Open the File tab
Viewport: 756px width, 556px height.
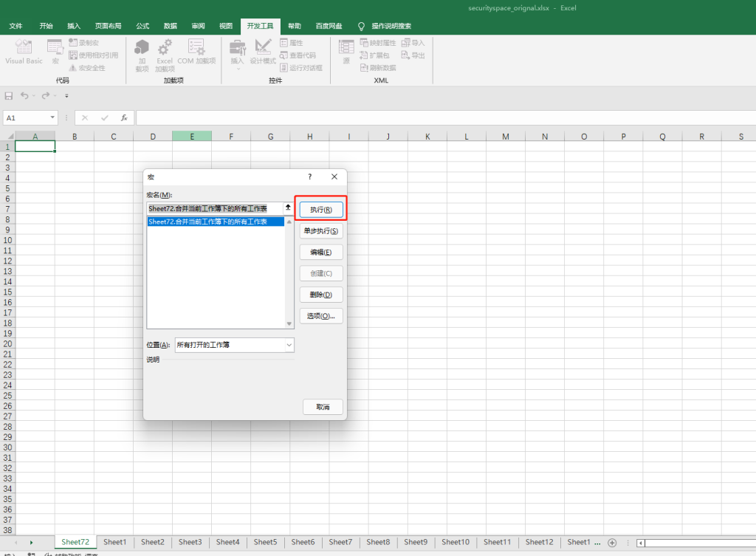(x=16, y=26)
